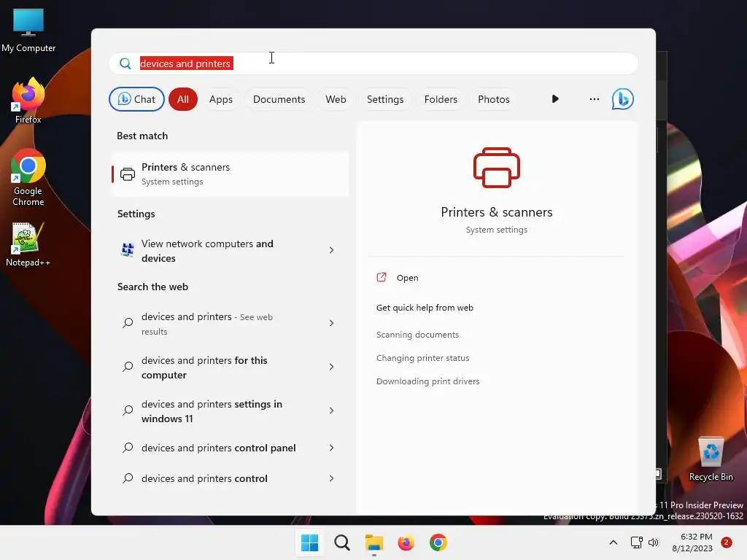
Task: Switch to the Chat tab
Action: [136, 99]
